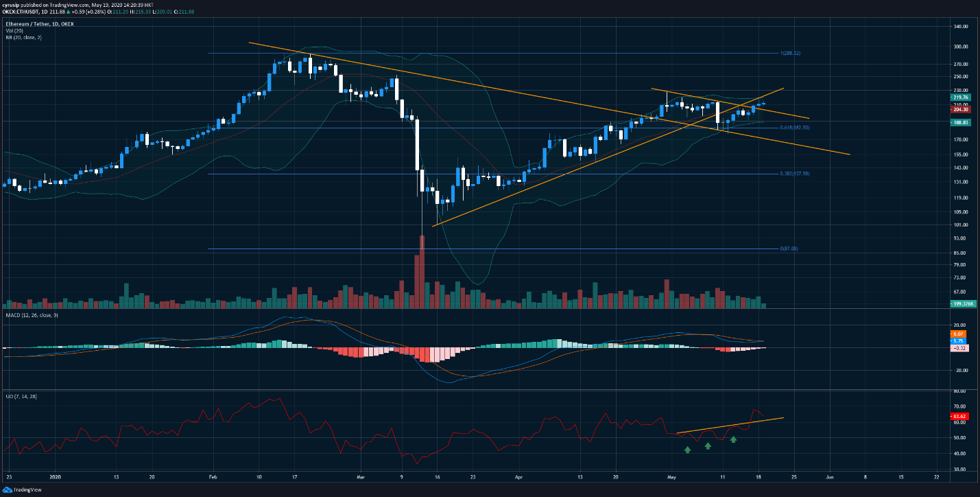This screenshot has height=497, width=980.
Task: Click the BB (20, close, 2) indicator label
Action: pos(24,37)
